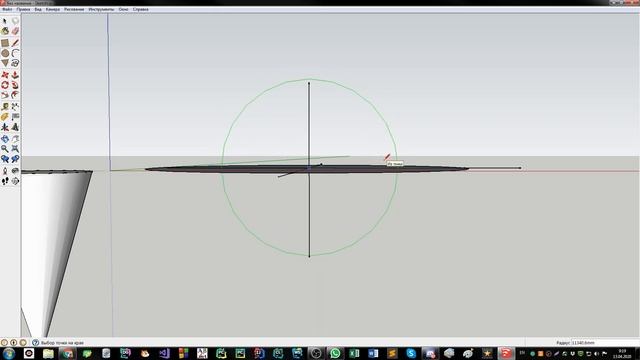Open Word from the taskbar

click(x=373, y=353)
